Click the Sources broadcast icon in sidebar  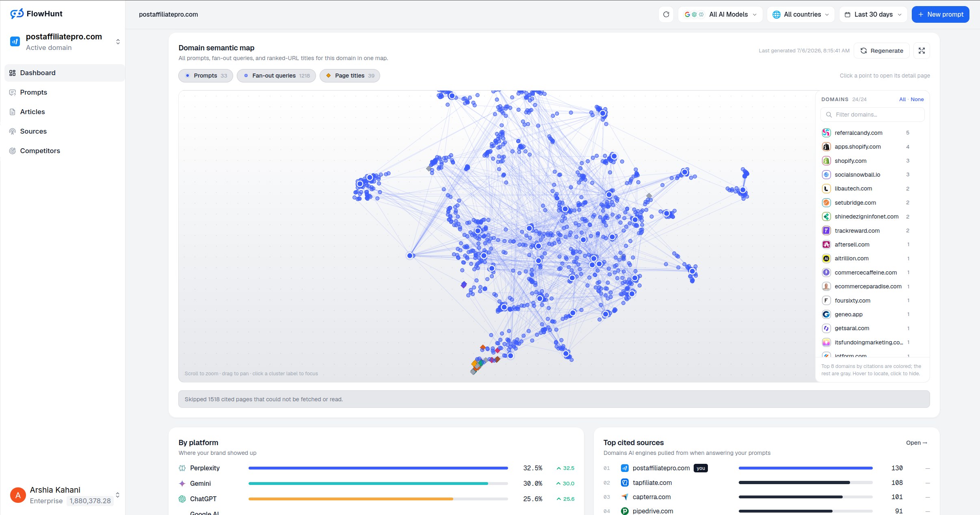13,131
